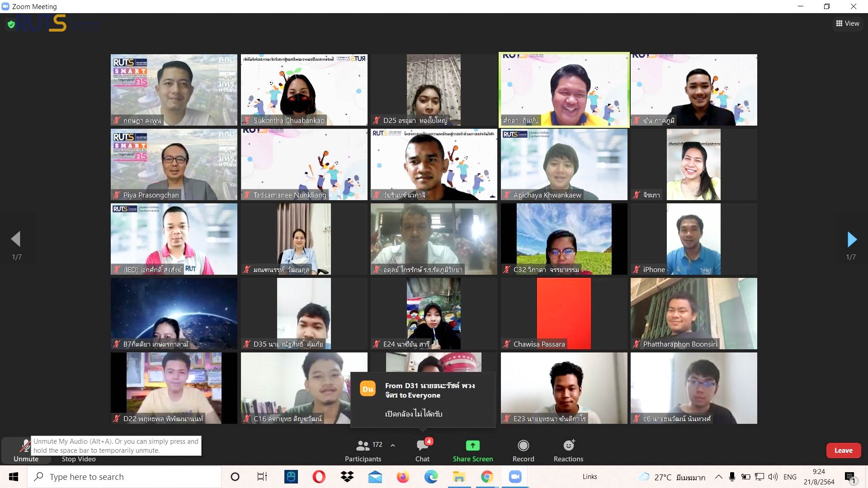This screenshot has width=868, height=488.
Task: Open chat message popup from D31
Action: [x=423, y=399]
